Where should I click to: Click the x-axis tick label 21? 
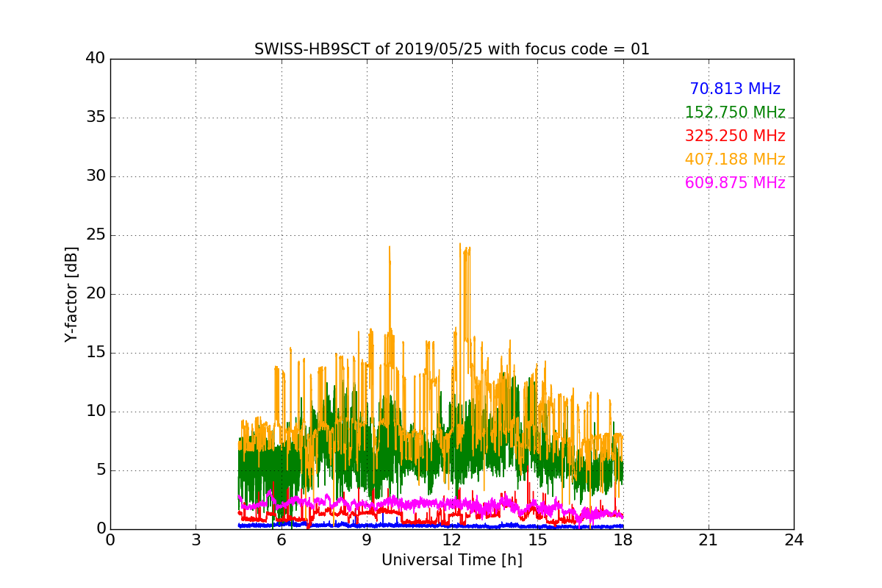click(x=709, y=540)
